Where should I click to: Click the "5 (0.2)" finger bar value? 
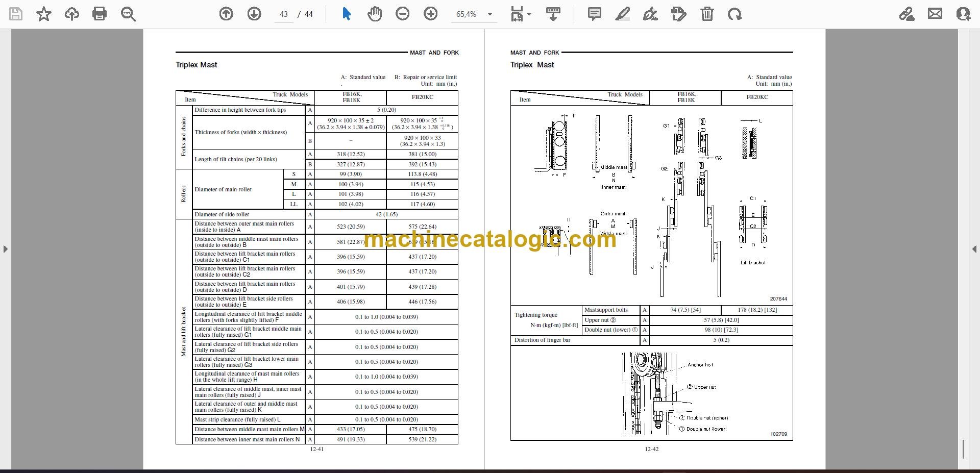click(x=721, y=340)
